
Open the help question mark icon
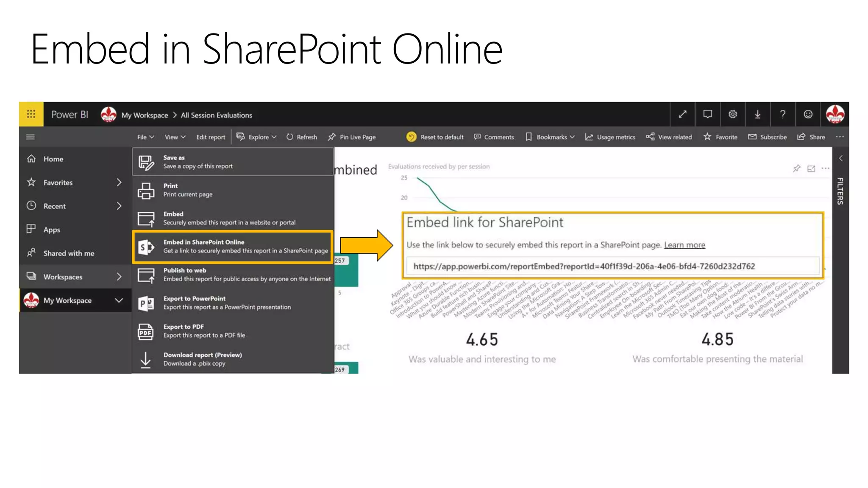(x=783, y=114)
